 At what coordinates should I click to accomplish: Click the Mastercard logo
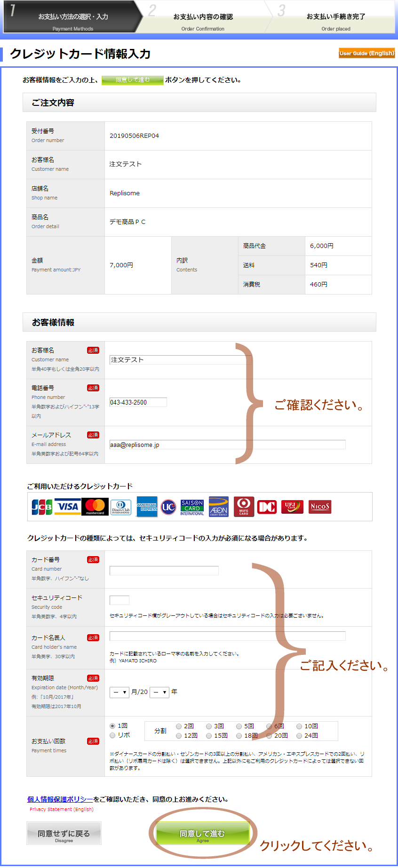(95, 507)
